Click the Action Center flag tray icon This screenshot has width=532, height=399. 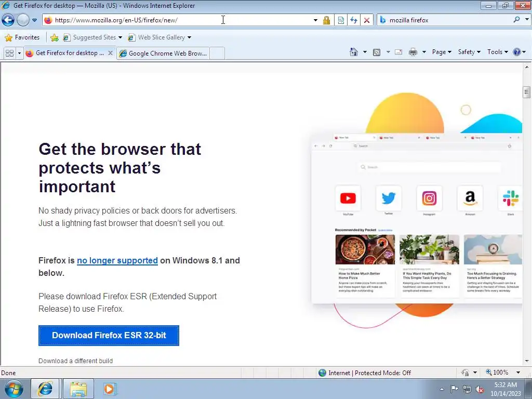coord(454,389)
